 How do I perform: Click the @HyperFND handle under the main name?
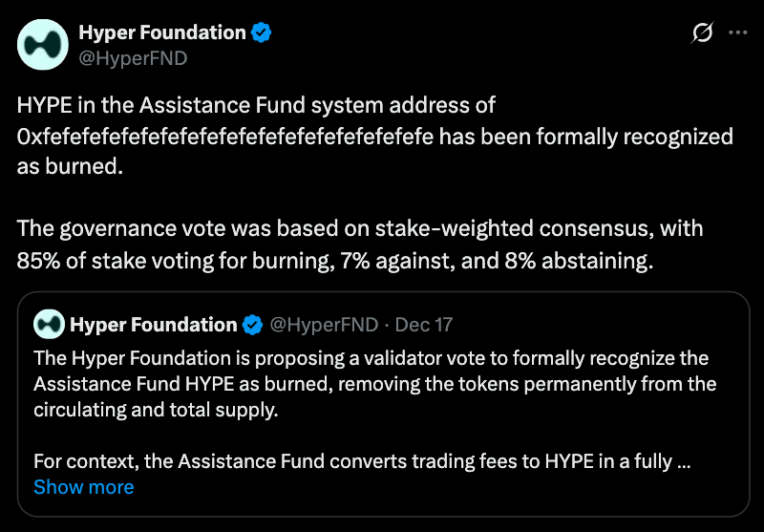tap(132, 58)
